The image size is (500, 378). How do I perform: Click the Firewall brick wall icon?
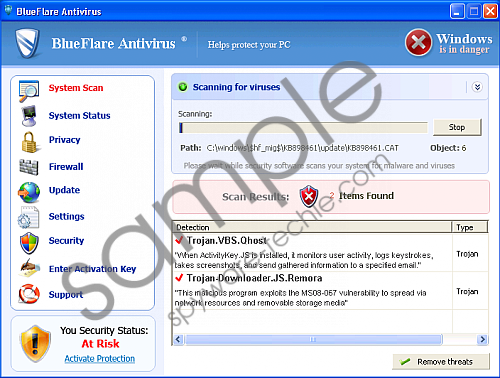29,167
